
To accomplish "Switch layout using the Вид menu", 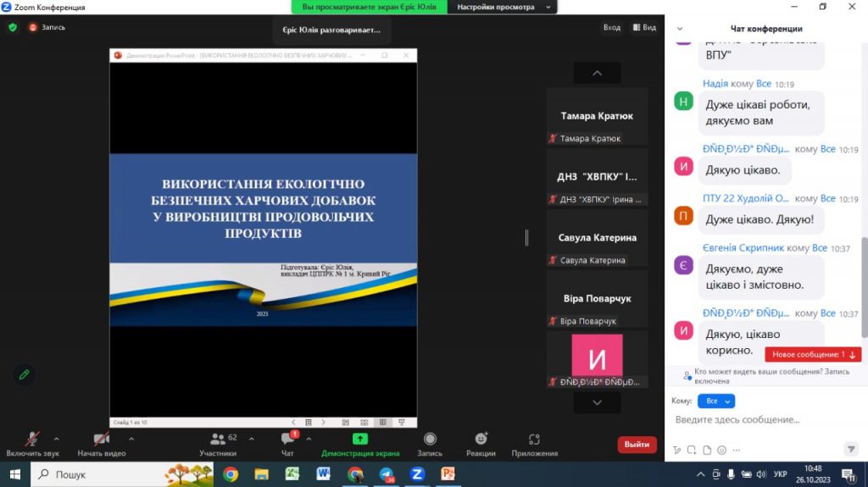I will point(643,27).
